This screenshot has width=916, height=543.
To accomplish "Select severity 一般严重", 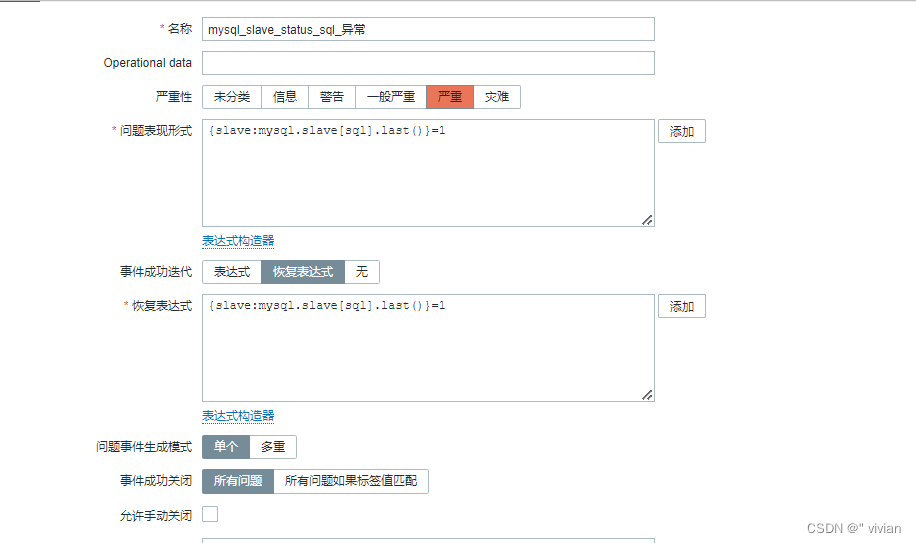I will click(x=391, y=97).
